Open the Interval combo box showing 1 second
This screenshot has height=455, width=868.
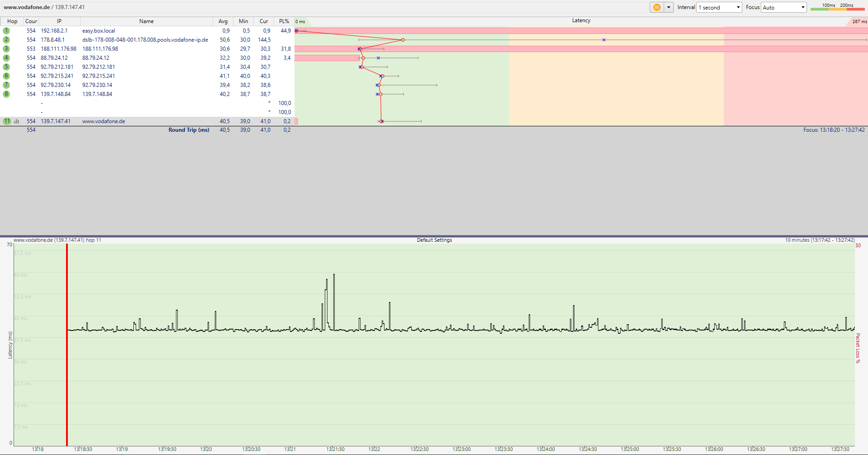tap(719, 7)
